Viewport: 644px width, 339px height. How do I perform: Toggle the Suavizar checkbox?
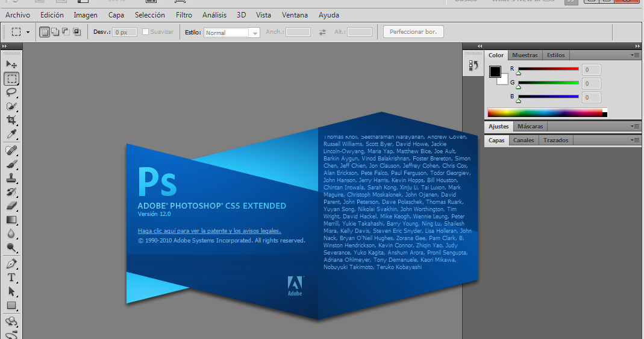pyautogui.click(x=145, y=32)
